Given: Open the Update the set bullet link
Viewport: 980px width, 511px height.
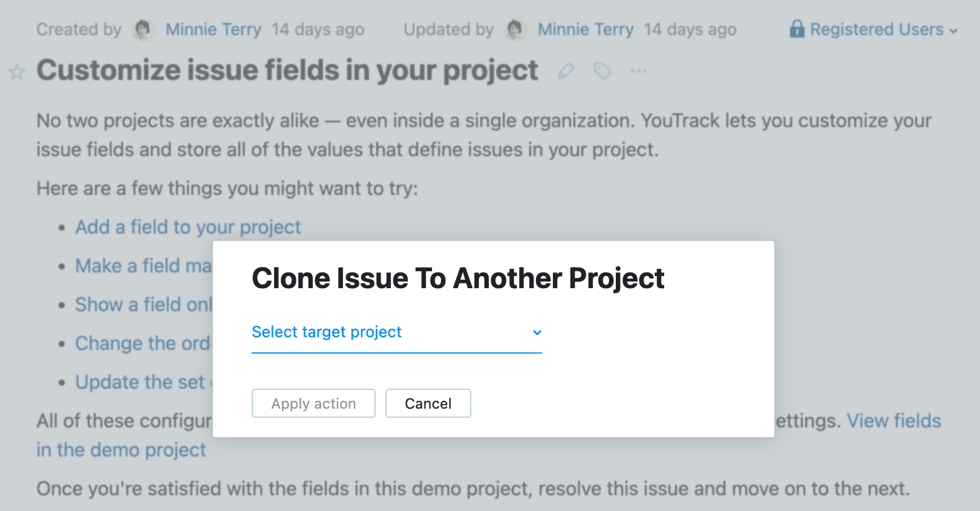Looking at the screenshot, I should pos(139,382).
